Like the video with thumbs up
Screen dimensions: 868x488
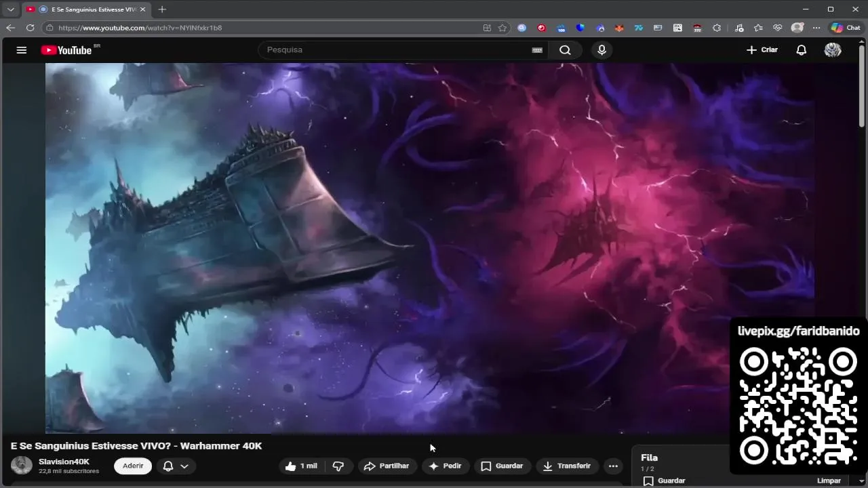(302, 466)
